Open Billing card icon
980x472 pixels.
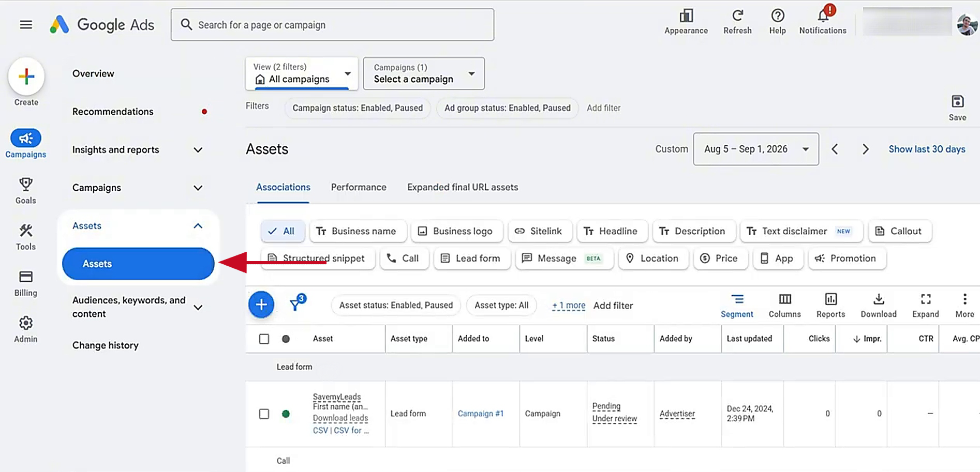(26, 277)
